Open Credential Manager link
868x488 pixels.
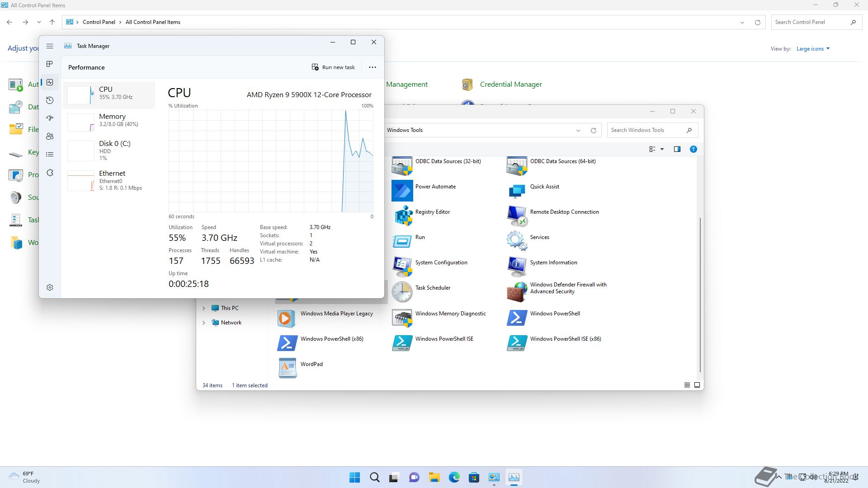(x=510, y=84)
